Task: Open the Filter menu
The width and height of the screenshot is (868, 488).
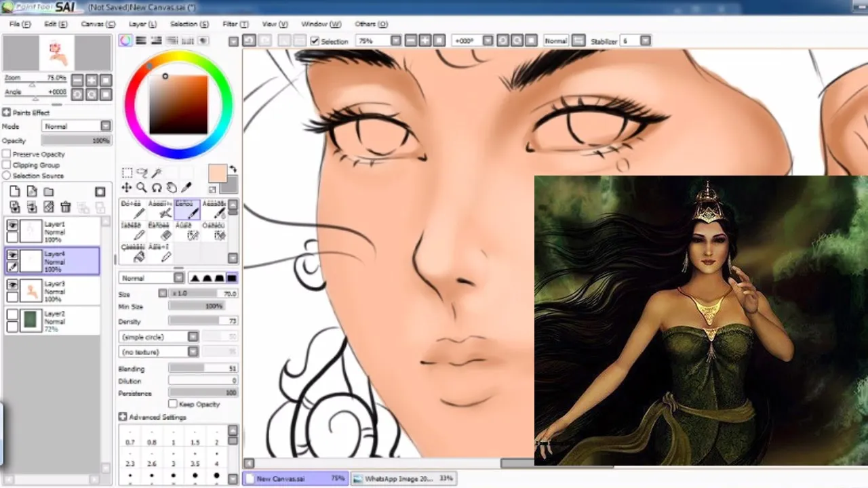Action: 235,24
